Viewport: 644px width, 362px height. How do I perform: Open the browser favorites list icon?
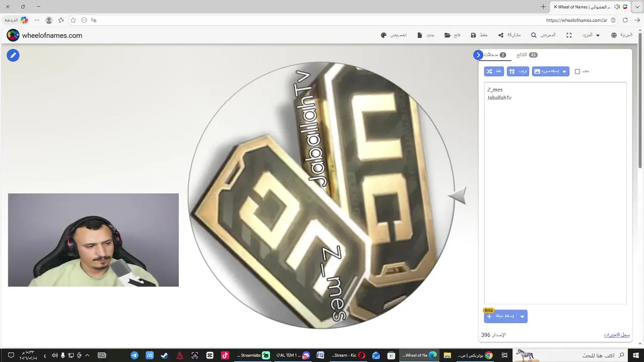[x=61, y=20]
